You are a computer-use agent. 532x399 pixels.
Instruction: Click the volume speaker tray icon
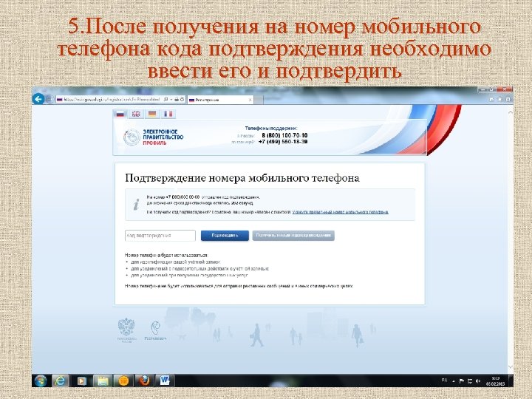(478, 381)
